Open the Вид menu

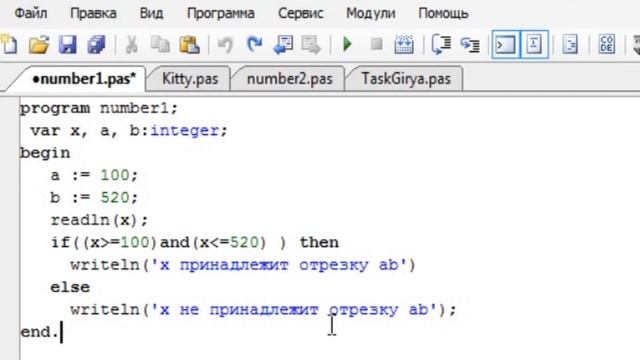pos(151,13)
